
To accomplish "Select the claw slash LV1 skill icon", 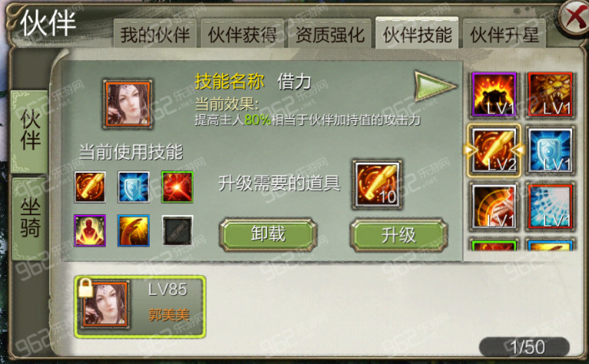I will click(x=494, y=207).
